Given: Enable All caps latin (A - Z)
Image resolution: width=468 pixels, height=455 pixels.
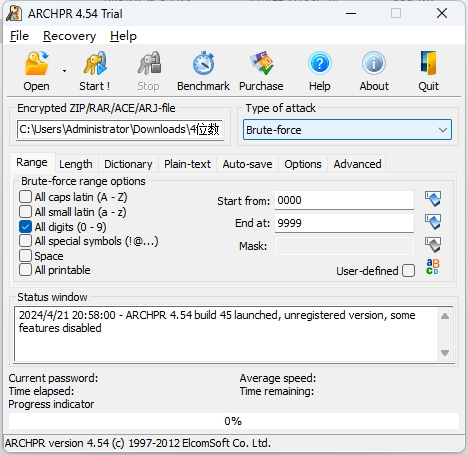Looking at the screenshot, I should pos(25,197).
